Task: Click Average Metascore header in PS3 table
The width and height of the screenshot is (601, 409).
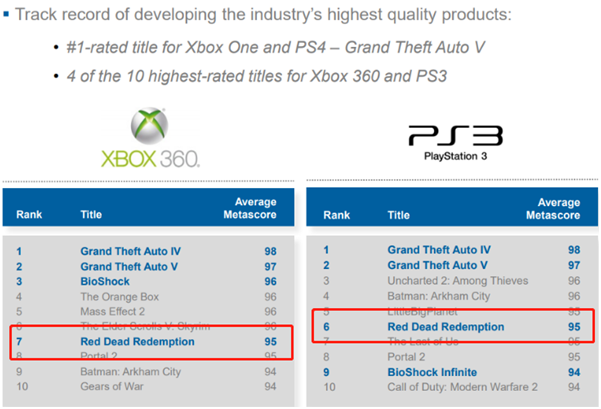Action: [554, 207]
